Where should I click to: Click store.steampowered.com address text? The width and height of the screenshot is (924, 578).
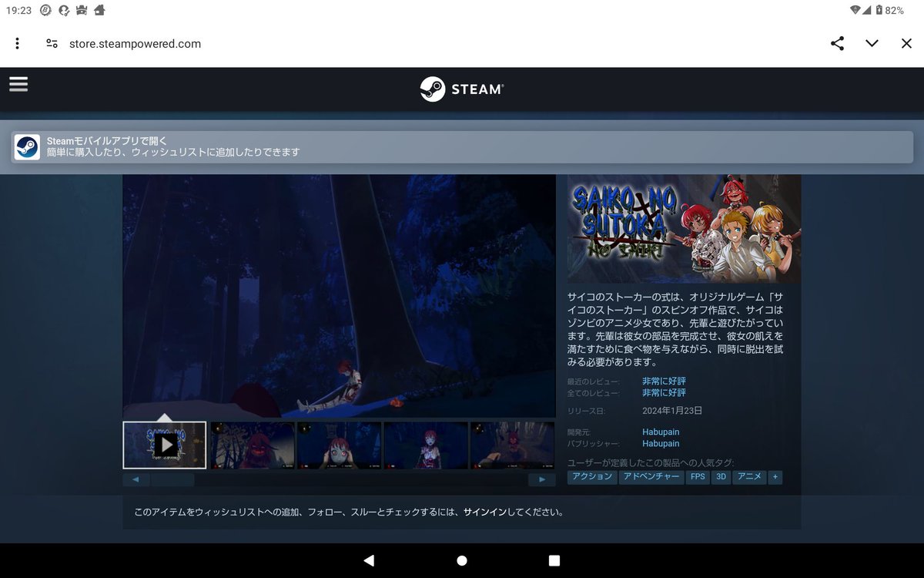tap(135, 44)
